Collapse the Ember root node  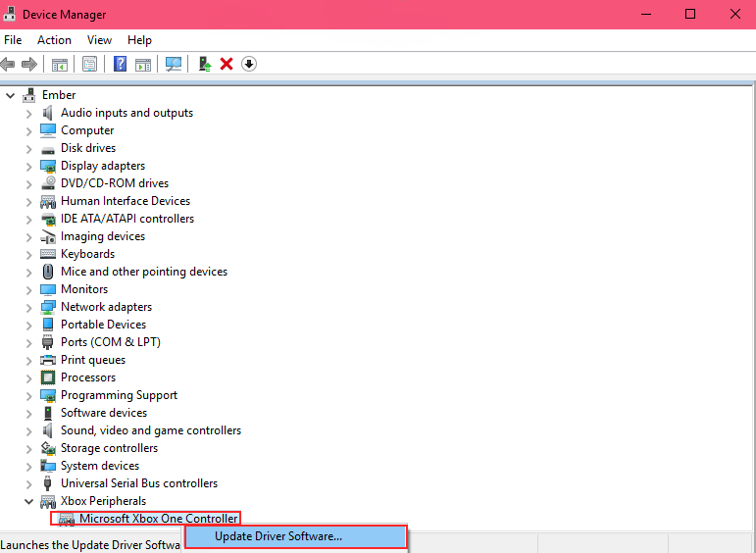pyautogui.click(x=10, y=95)
